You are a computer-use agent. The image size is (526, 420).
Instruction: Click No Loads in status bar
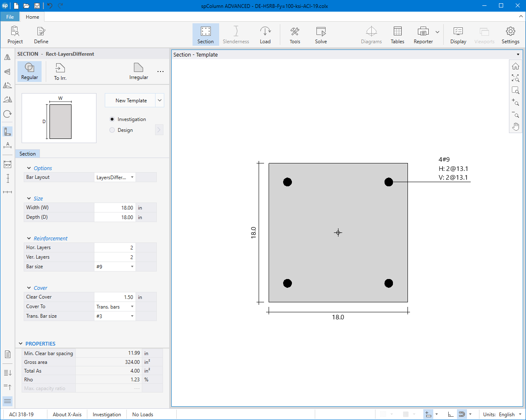(143, 414)
